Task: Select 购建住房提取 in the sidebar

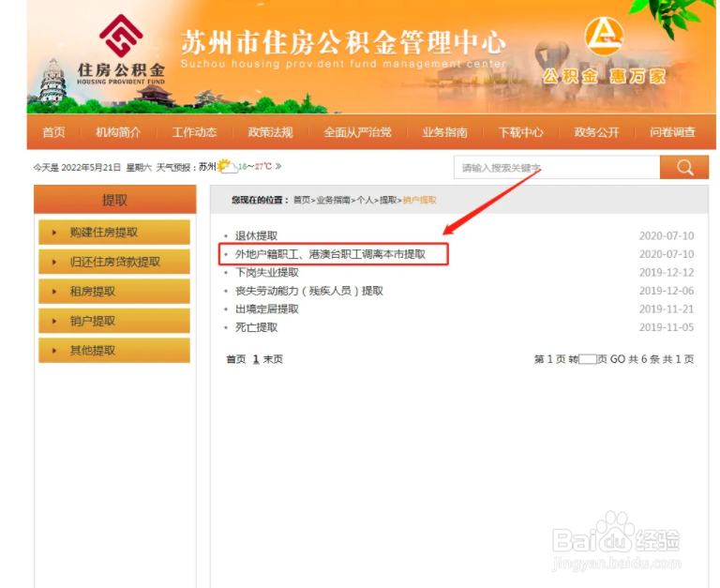Action: 114,232
